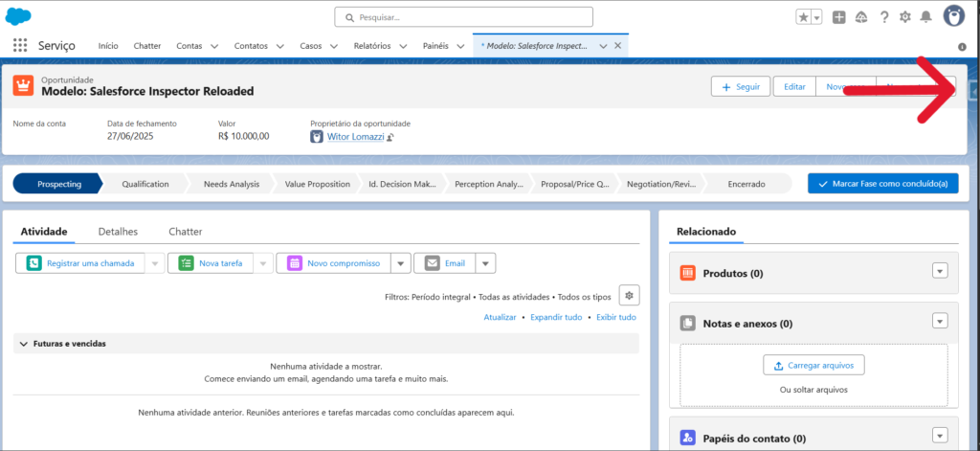Open the Relatórios tab
980x451 pixels.
pos(372,46)
